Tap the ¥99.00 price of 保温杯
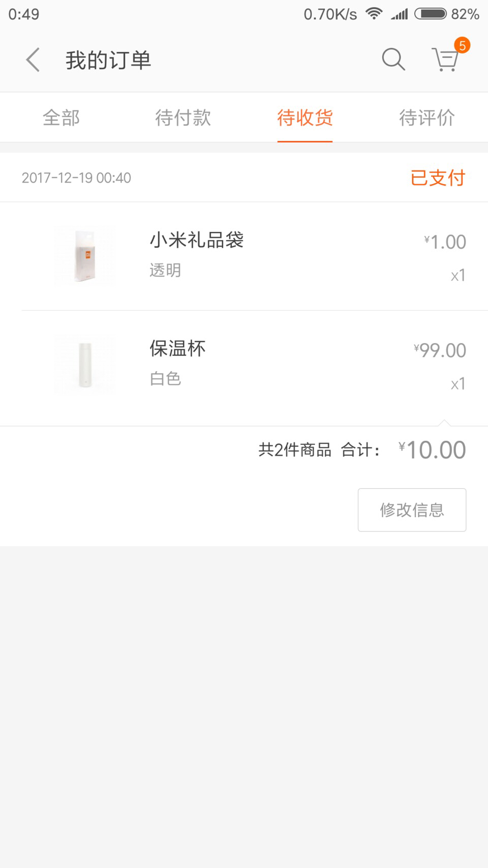The width and height of the screenshot is (488, 868). coord(440,350)
